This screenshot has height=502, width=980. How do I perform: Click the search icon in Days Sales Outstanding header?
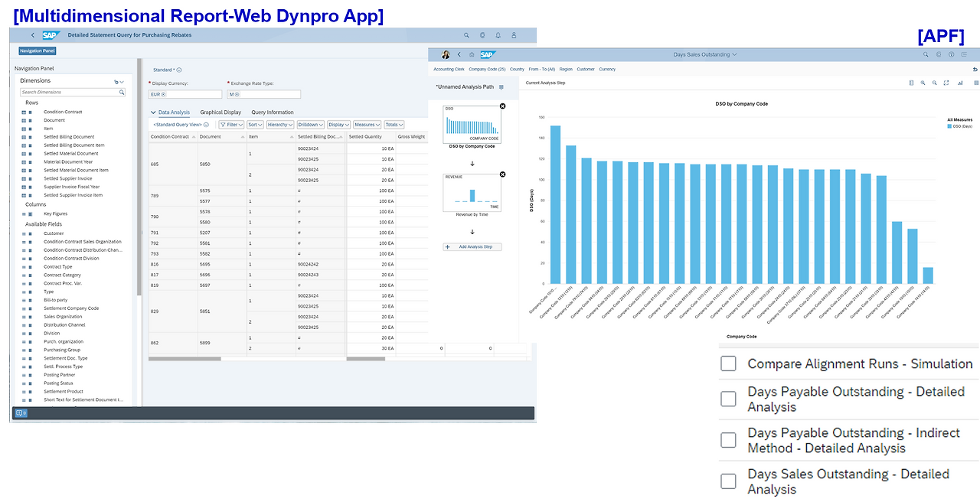pyautogui.click(x=925, y=54)
